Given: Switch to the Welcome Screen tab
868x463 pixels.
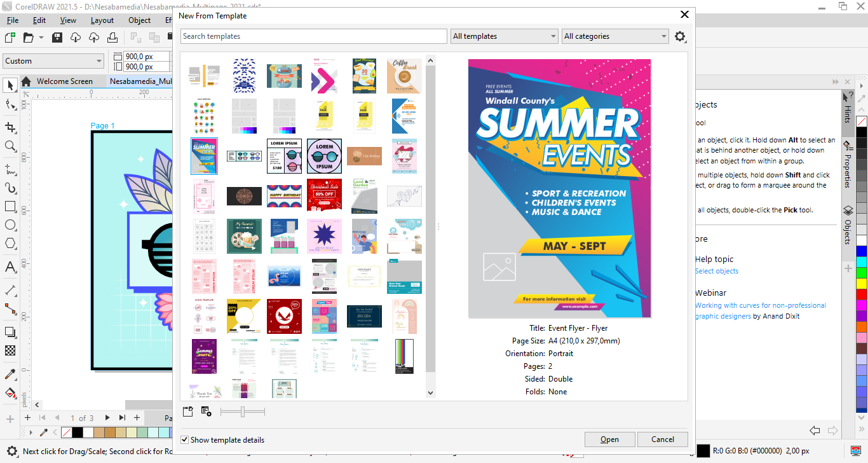Looking at the screenshot, I should [x=64, y=81].
